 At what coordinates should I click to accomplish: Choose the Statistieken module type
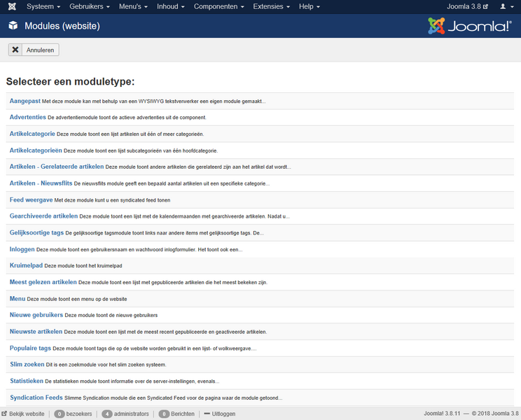pos(27,381)
